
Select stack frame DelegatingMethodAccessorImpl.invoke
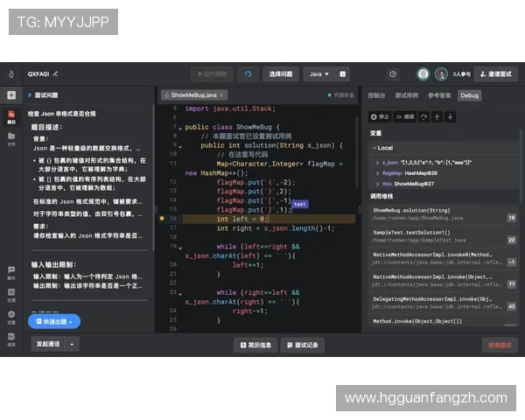pyautogui.click(x=443, y=303)
